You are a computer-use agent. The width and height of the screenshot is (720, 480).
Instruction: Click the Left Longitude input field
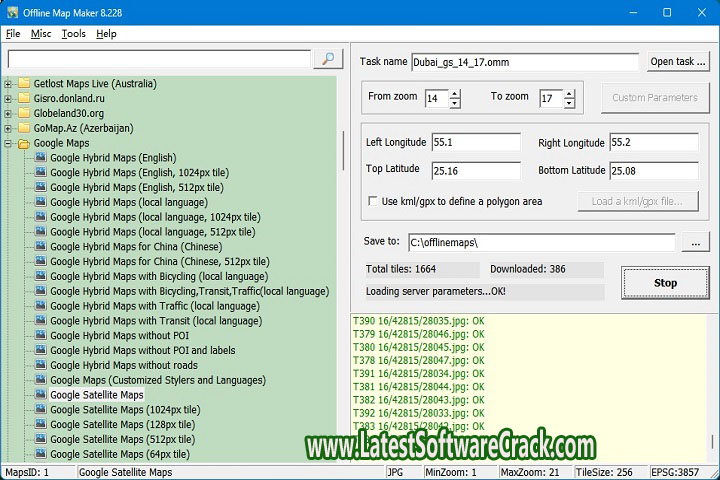coord(475,143)
